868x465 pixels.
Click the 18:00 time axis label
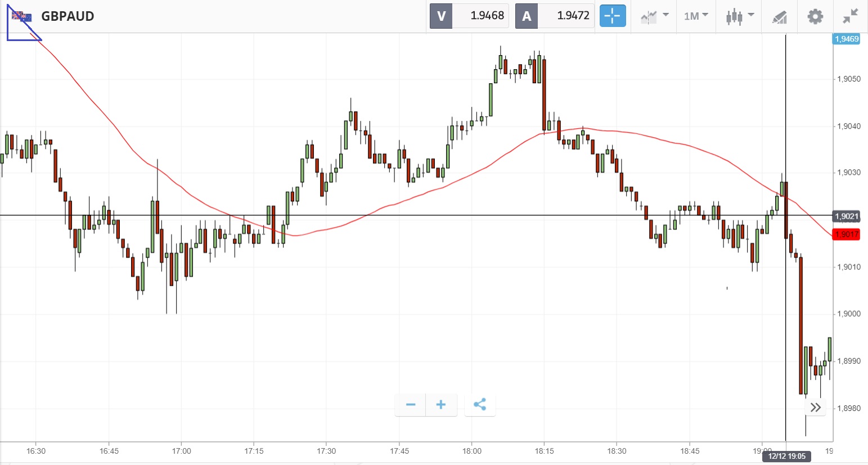click(x=472, y=451)
